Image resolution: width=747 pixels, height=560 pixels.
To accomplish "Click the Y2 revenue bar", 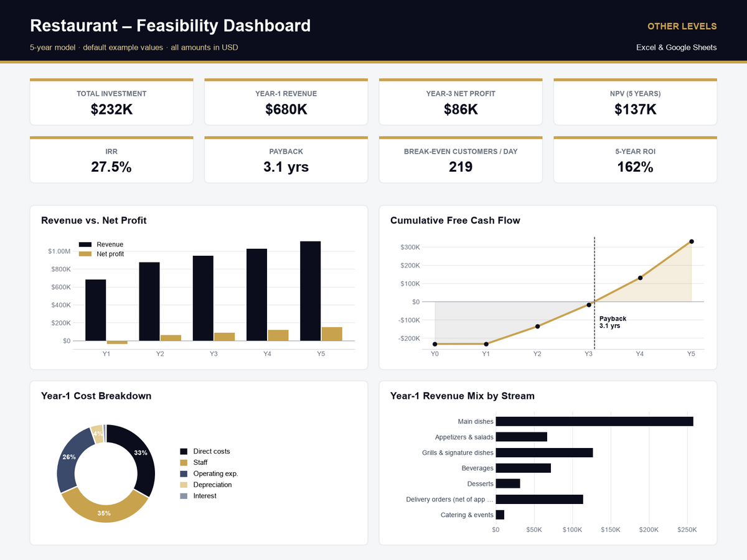I will click(x=149, y=301).
